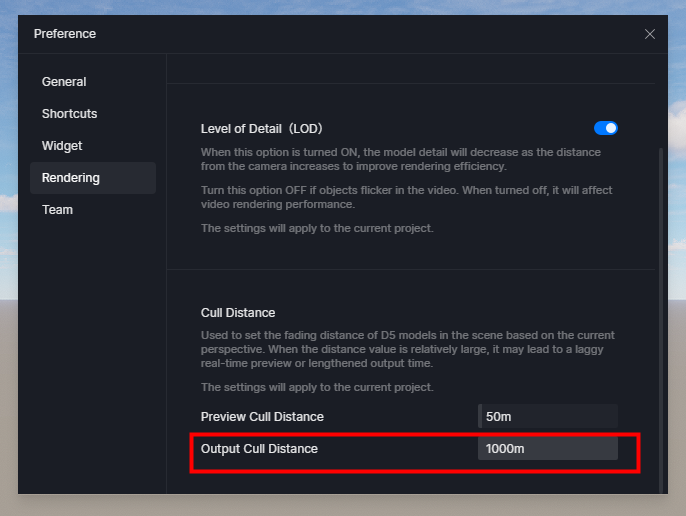Click the Cull Distance heading
This screenshot has height=516, width=686.
click(238, 312)
